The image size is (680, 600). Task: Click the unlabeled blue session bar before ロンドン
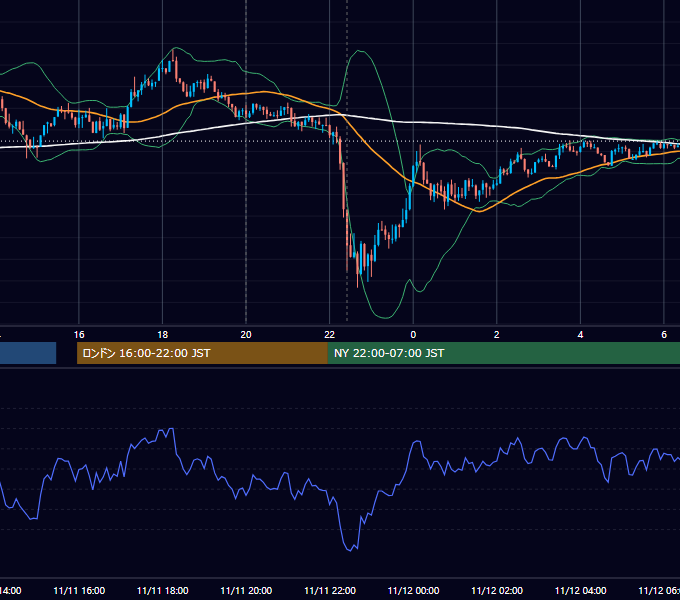28,353
